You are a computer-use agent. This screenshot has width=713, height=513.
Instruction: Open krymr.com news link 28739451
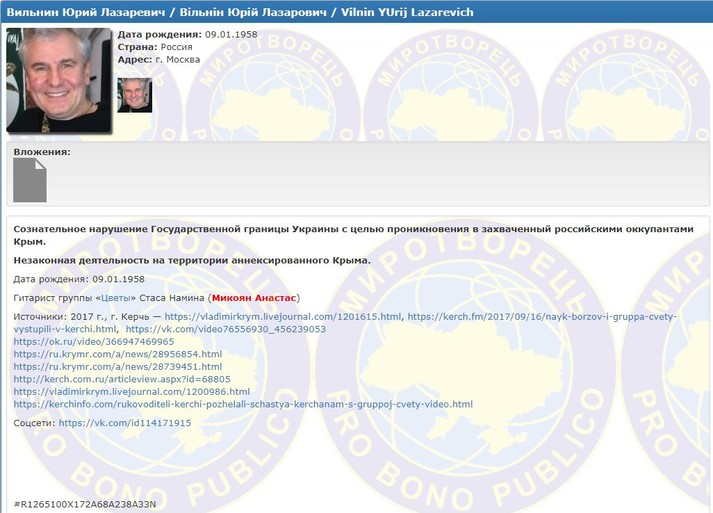[x=117, y=367]
